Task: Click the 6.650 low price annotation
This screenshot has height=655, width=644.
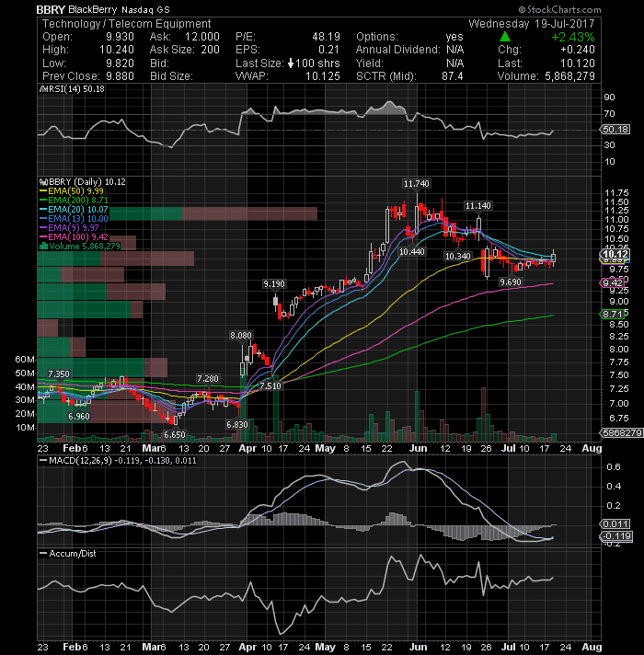Action: (x=174, y=435)
